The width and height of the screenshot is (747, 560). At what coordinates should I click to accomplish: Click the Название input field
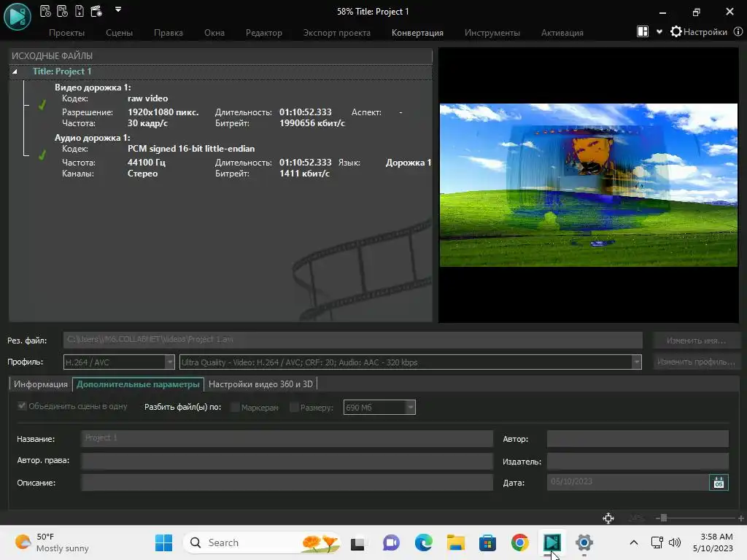tap(287, 438)
